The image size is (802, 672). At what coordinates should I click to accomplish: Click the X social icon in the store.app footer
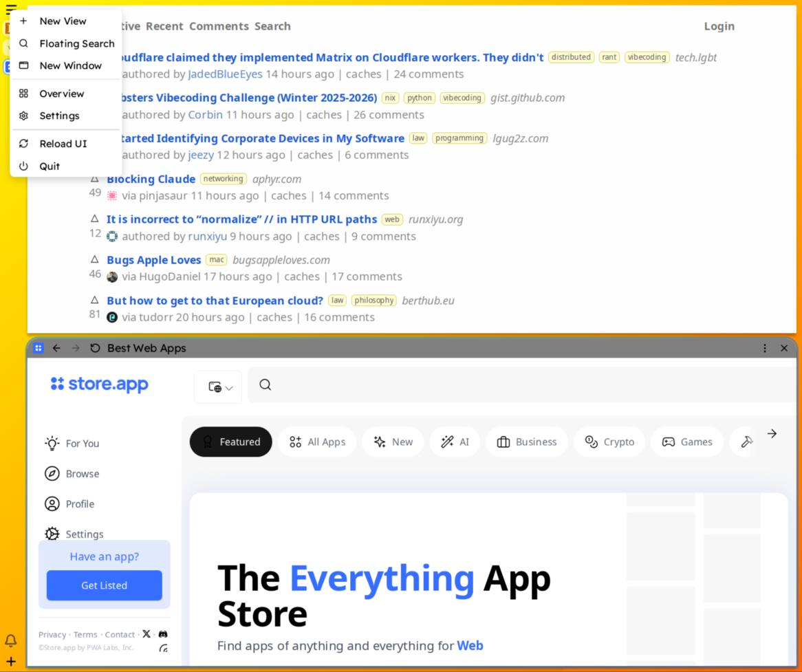coord(146,633)
